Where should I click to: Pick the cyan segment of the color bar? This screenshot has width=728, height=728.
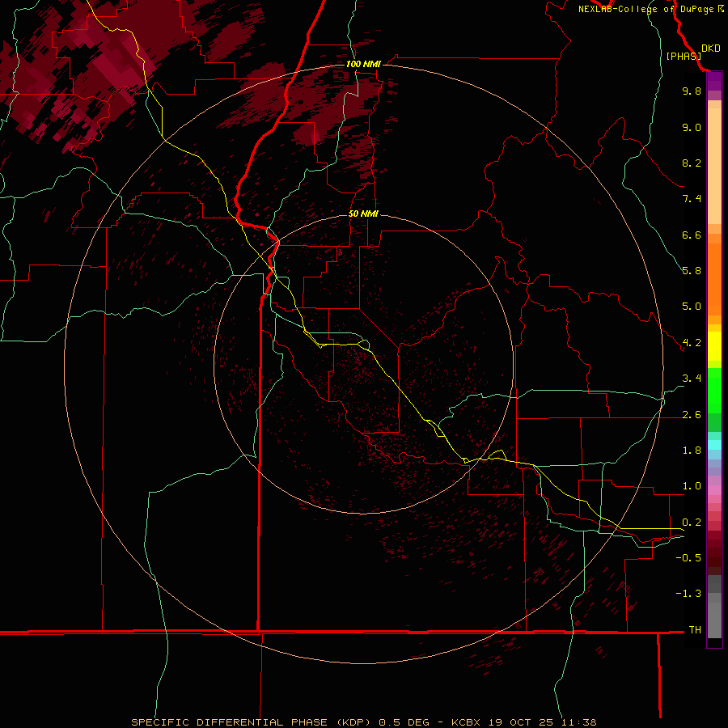714,445
